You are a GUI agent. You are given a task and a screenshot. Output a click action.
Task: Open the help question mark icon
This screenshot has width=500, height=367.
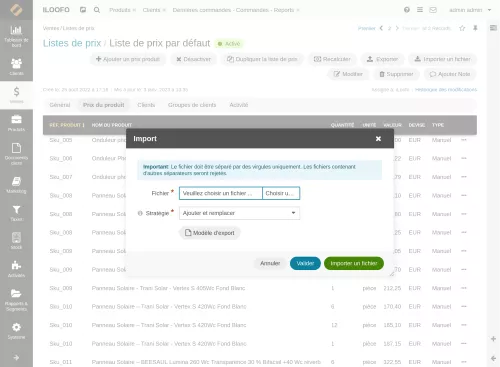407,10
